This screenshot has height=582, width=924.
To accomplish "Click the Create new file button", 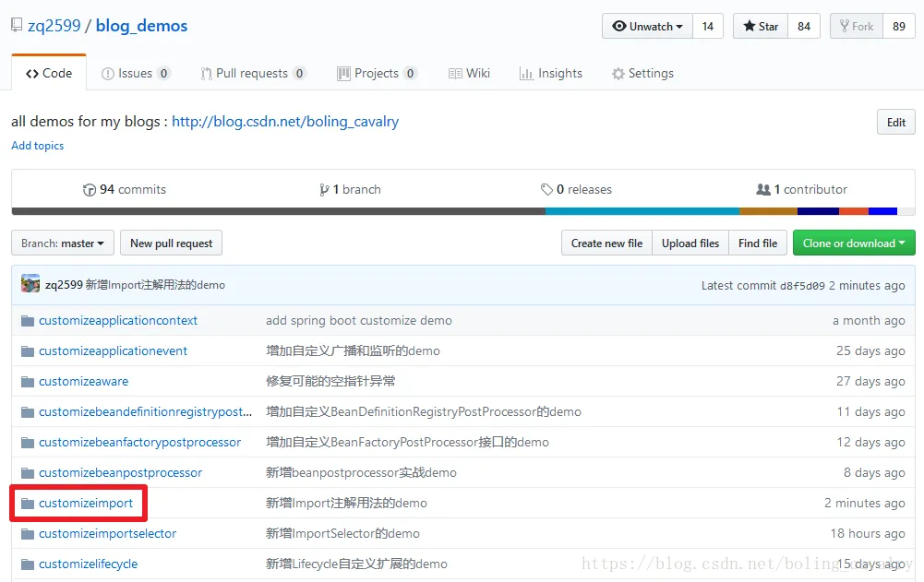I will (x=606, y=243).
